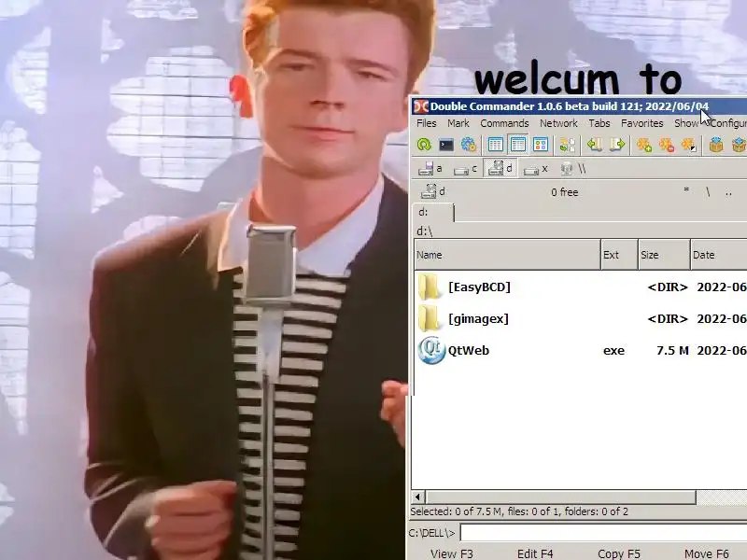Go to parent directory with .. button
The width and height of the screenshot is (747, 560).
(x=728, y=191)
